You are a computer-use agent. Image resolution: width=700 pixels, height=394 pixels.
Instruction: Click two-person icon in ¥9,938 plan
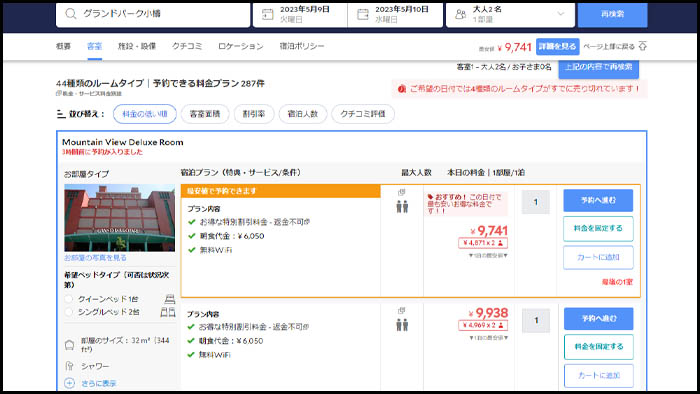402,325
